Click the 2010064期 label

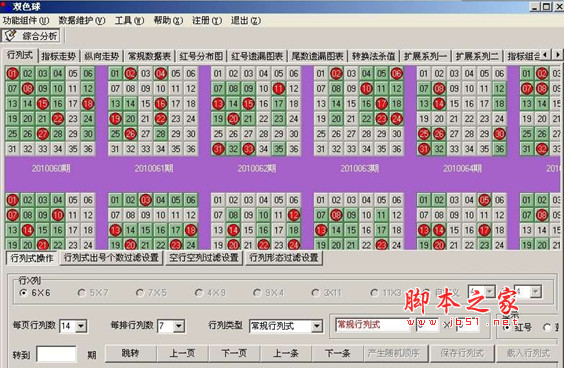pos(463,168)
